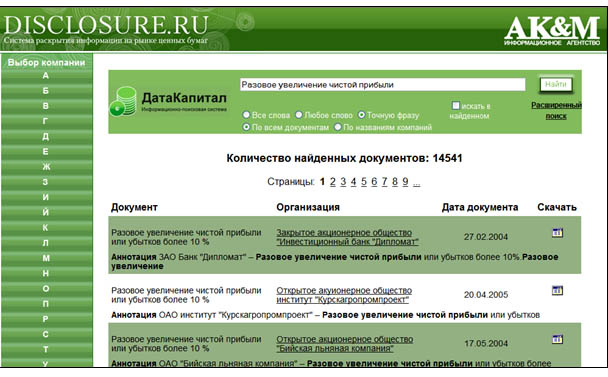
Task: Go to results page 6
Action: (x=374, y=182)
